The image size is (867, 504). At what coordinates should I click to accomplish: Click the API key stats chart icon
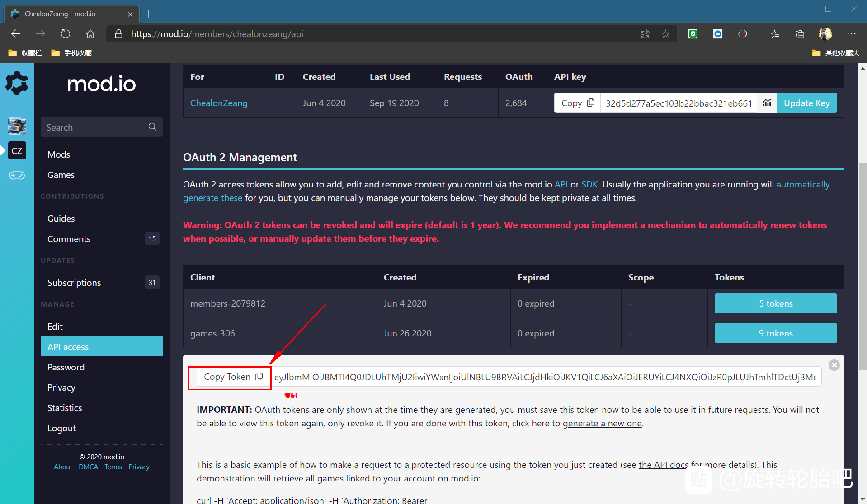coord(767,103)
